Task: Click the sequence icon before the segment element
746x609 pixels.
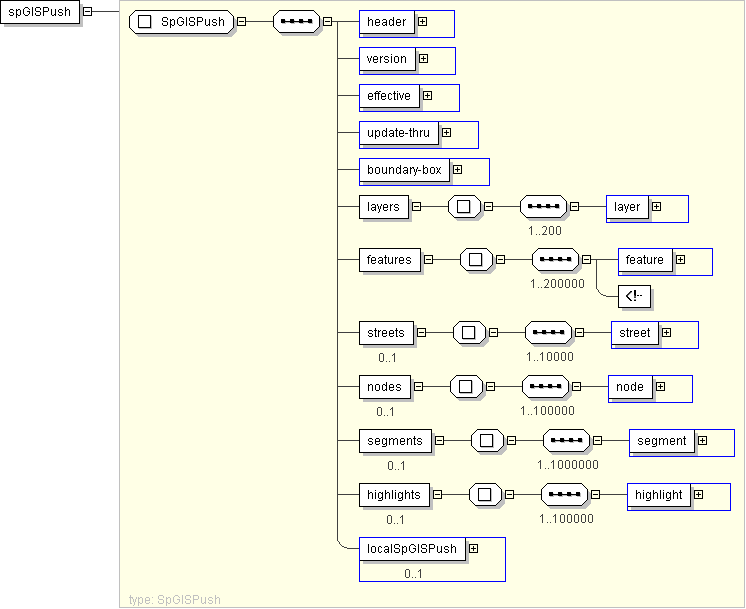Action: click(x=566, y=440)
